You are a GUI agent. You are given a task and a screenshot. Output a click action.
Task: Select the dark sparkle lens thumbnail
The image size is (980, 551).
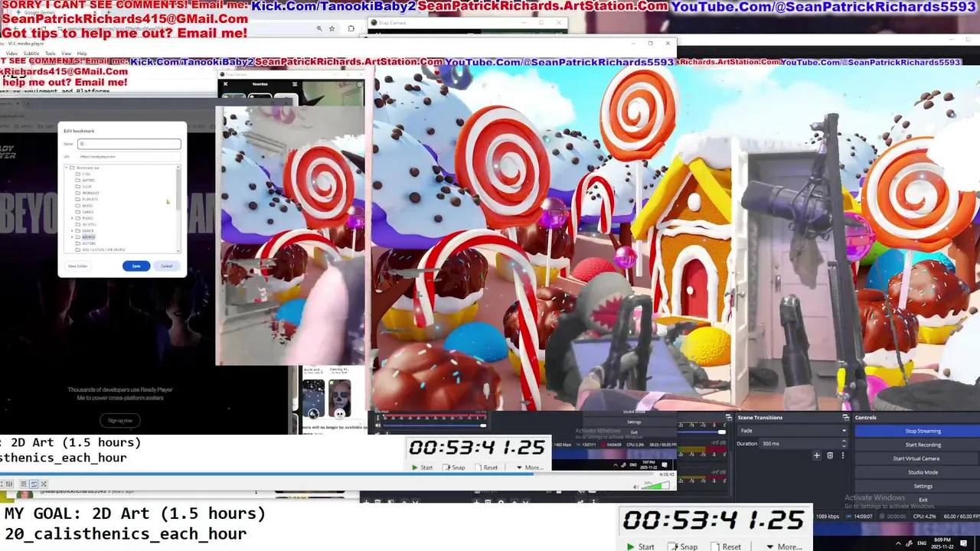tap(313, 398)
